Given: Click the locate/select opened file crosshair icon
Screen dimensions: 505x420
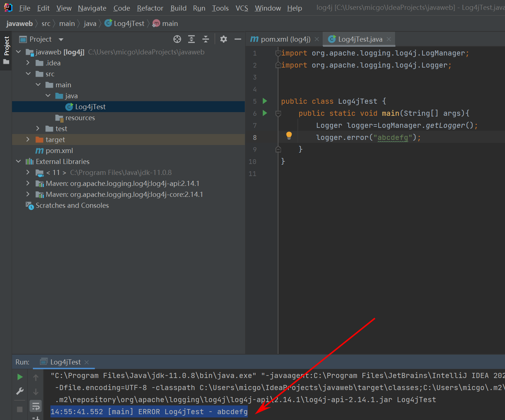Looking at the screenshot, I should tap(177, 39).
